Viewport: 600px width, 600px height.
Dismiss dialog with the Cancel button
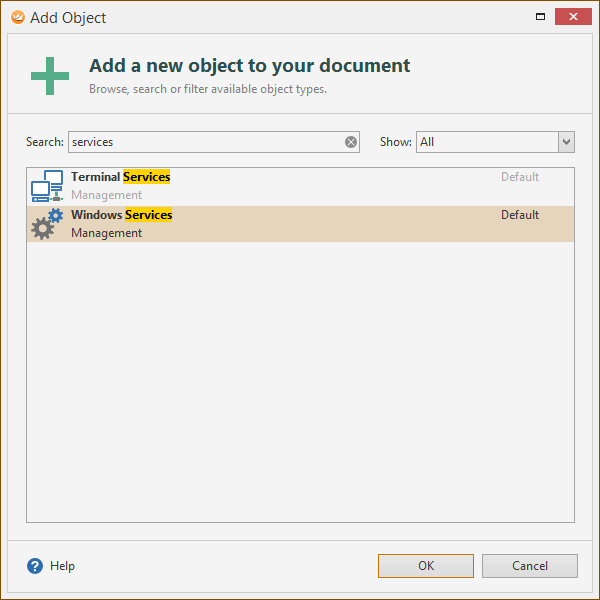click(x=530, y=566)
